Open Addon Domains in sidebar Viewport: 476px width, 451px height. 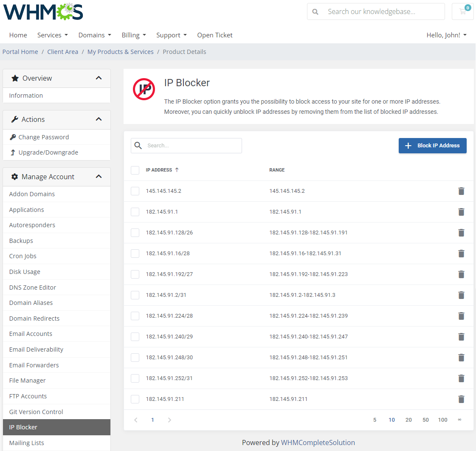point(56,194)
